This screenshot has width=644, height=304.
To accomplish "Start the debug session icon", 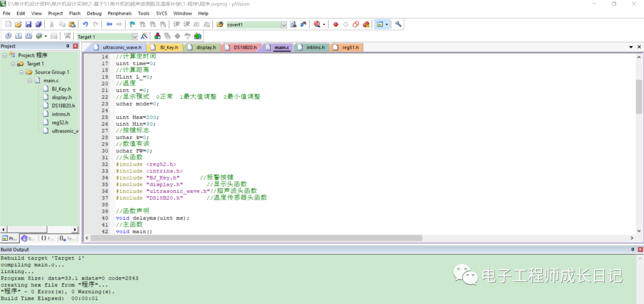I will (317, 24).
